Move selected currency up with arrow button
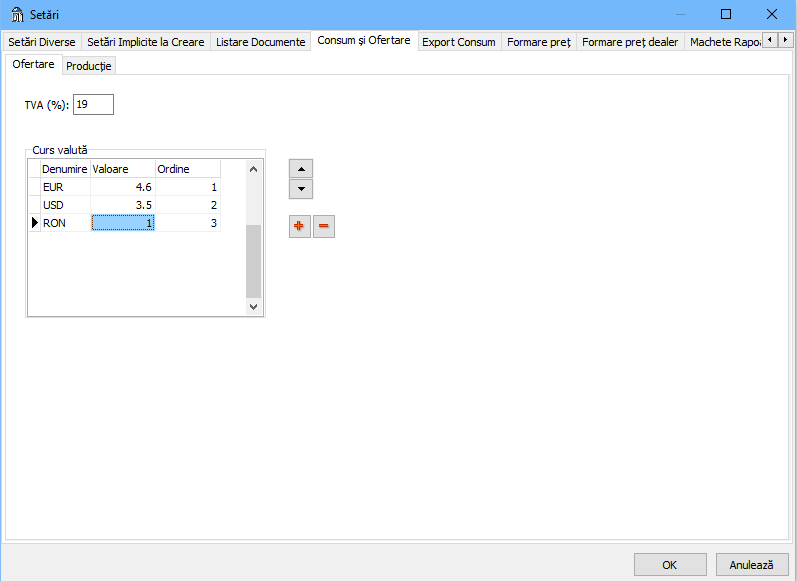The width and height of the screenshot is (797, 581). tap(300, 169)
